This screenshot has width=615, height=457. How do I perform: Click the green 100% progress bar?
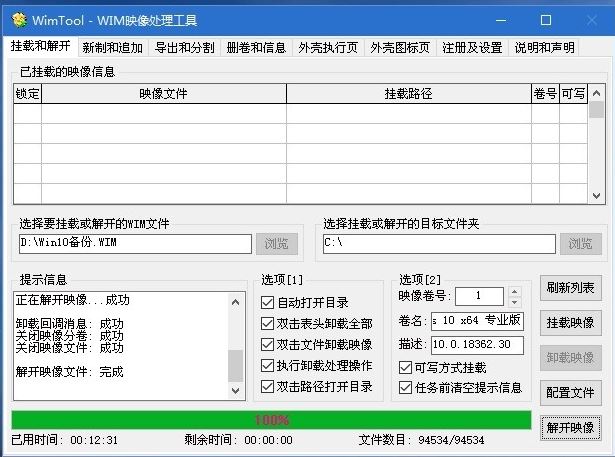click(271, 420)
